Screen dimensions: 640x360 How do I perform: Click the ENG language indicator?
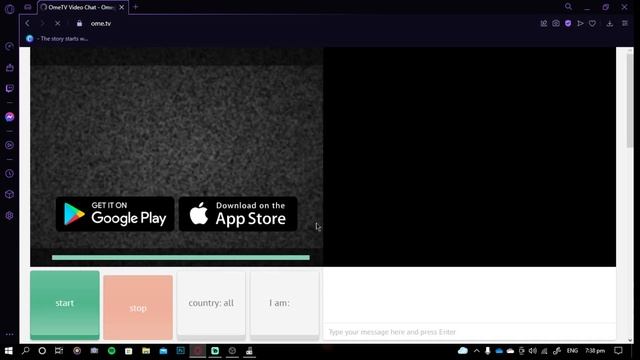[x=572, y=351]
